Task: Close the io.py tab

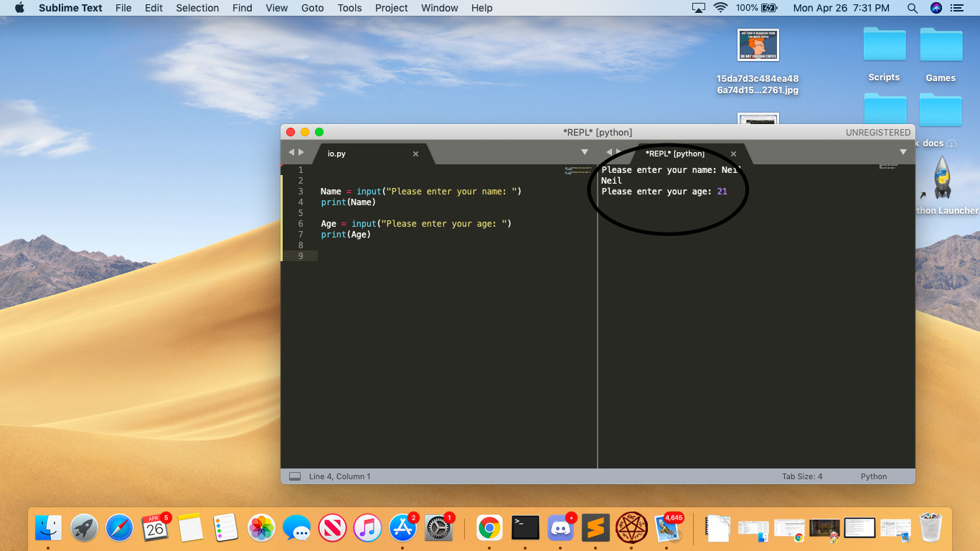Action: click(415, 154)
